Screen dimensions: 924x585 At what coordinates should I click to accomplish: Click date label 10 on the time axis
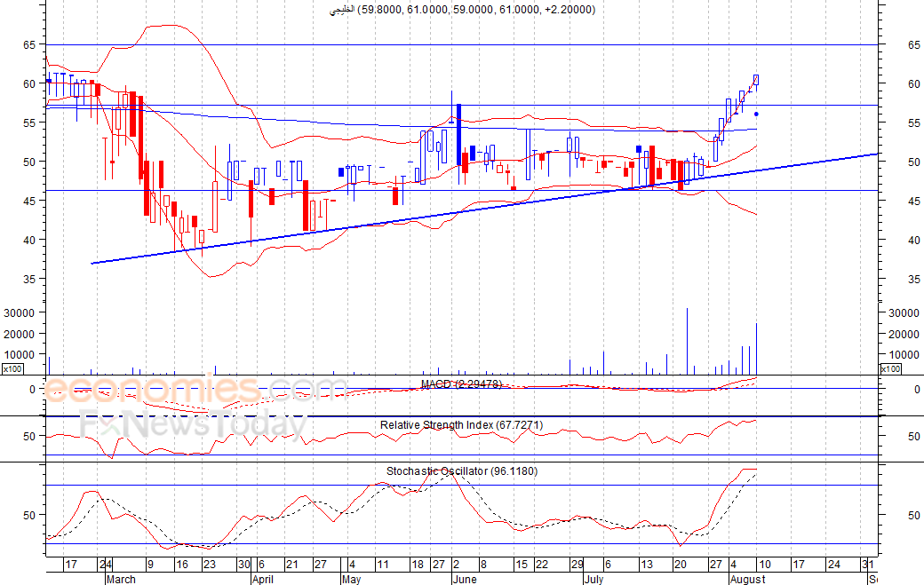764,565
